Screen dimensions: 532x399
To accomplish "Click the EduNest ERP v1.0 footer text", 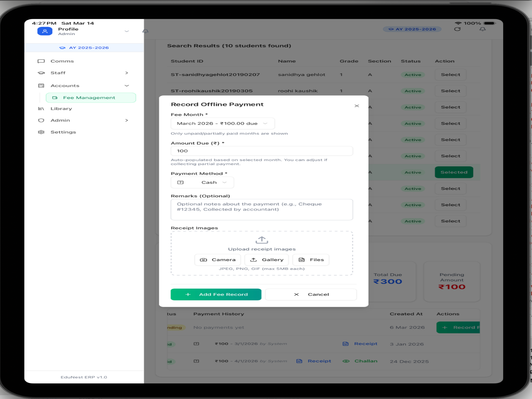I will tap(84, 377).
